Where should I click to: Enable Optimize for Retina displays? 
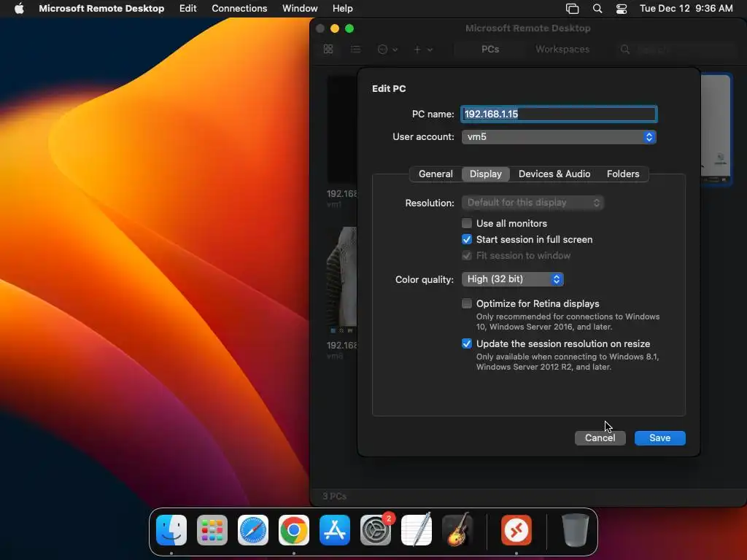point(467,303)
